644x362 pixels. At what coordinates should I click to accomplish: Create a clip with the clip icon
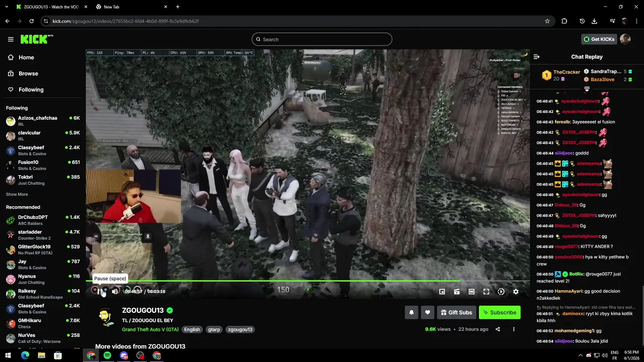[x=457, y=292]
